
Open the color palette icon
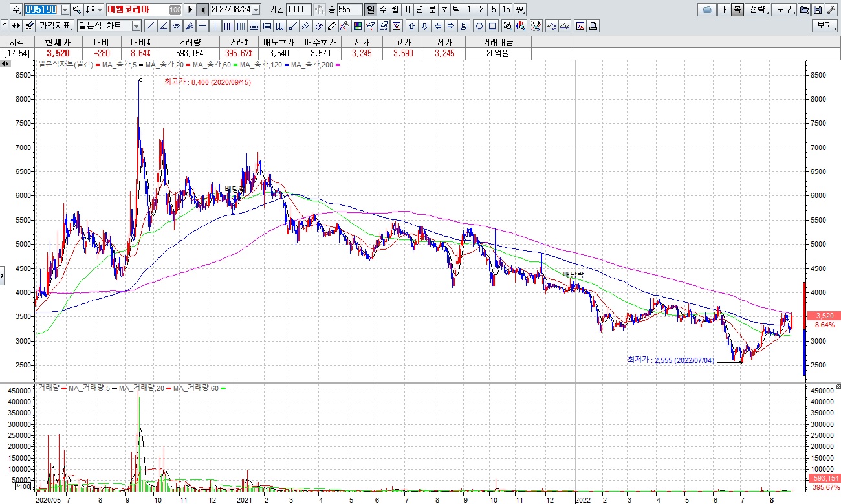tap(358, 26)
